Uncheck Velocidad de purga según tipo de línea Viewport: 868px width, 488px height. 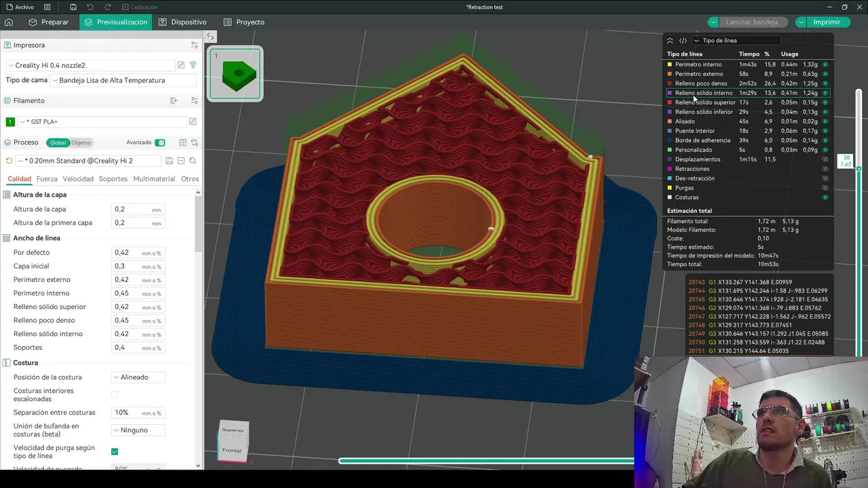click(x=115, y=451)
